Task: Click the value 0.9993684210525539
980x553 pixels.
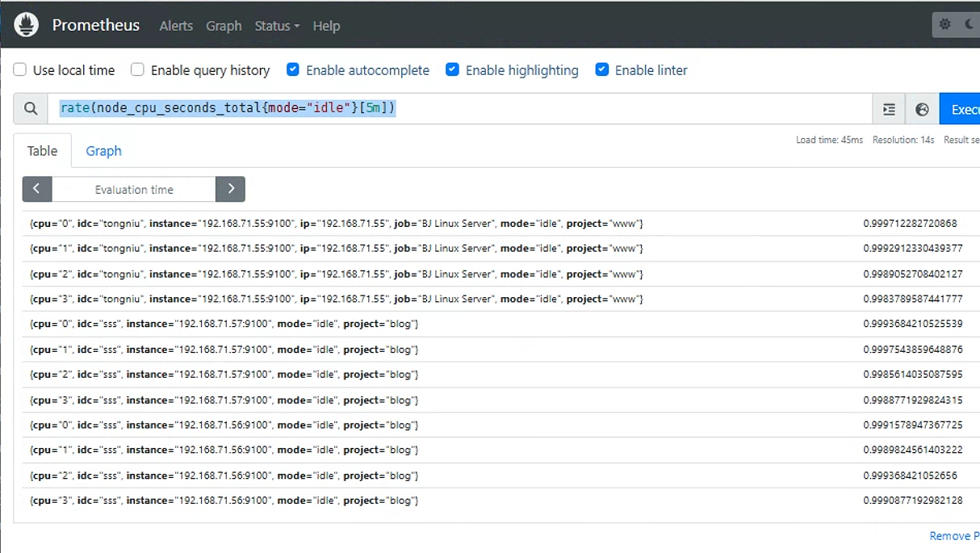Action: 913,324
